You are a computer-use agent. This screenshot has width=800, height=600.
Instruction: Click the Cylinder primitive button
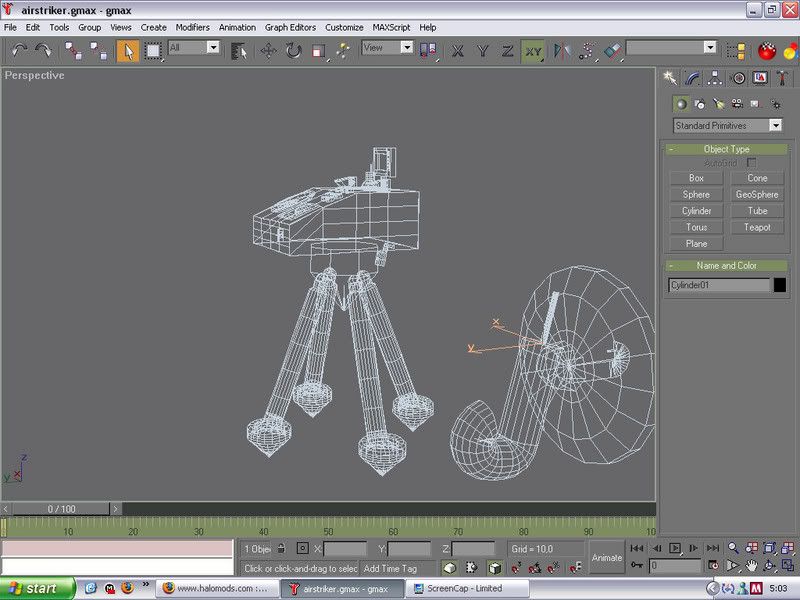tap(696, 211)
